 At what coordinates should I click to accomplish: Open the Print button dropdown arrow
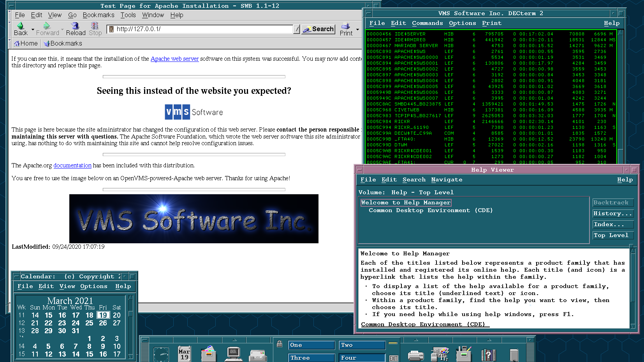[x=357, y=29]
